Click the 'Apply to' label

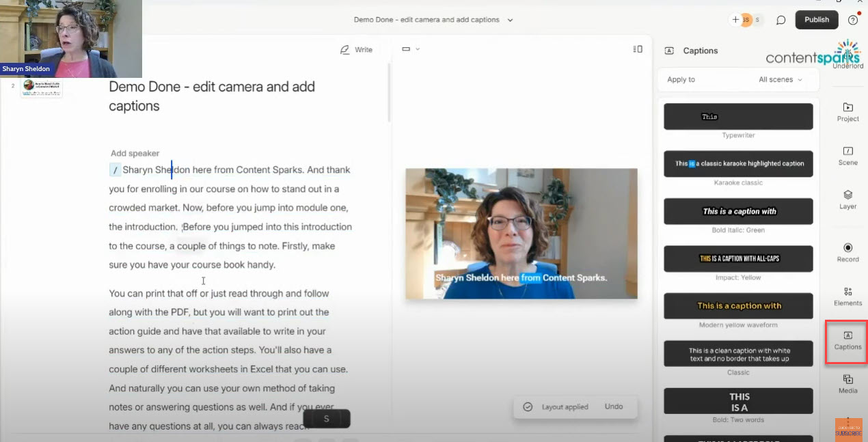click(681, 79)
